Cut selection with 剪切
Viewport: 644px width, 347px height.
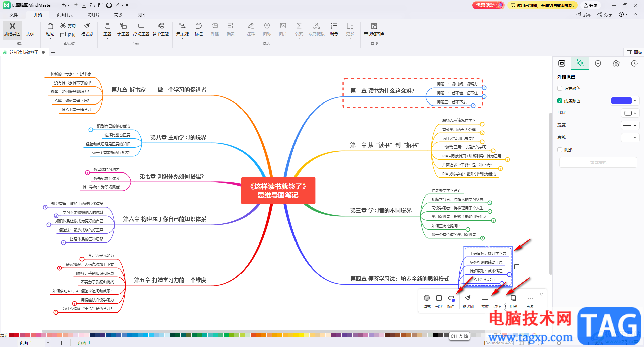coord(68,26)
